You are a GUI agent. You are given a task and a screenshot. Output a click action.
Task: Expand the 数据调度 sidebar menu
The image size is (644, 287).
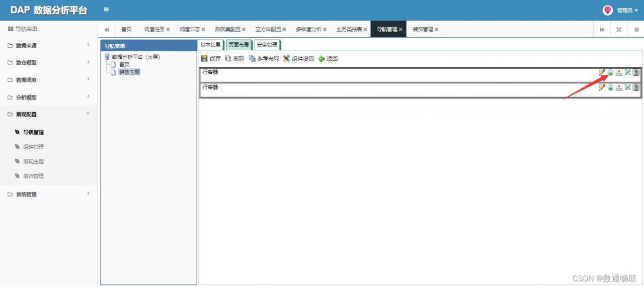pyautogui.click(x=49, y=79)
